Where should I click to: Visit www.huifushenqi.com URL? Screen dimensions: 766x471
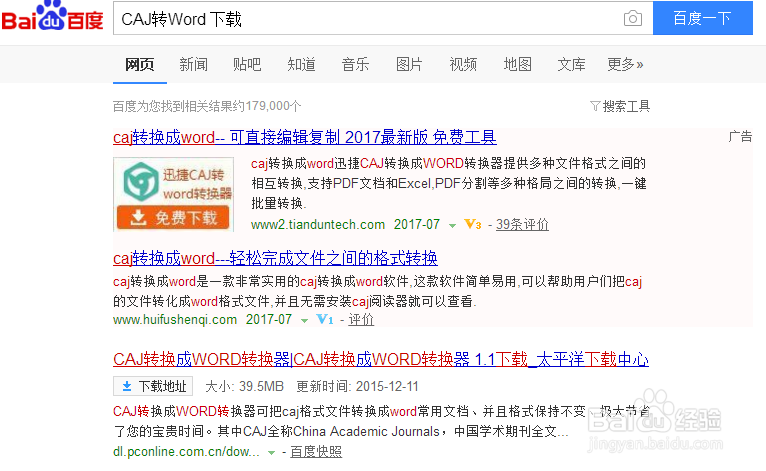tap(175, 320)
